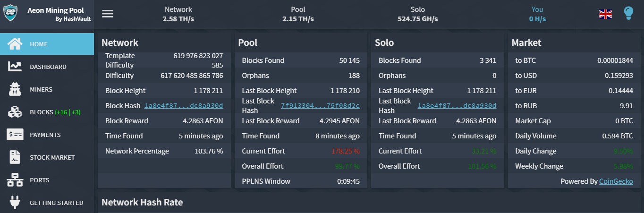This screenshot has width=644, height=213.
Task: Toggle the hamburger sidebar menu
Action: point(108,14)
